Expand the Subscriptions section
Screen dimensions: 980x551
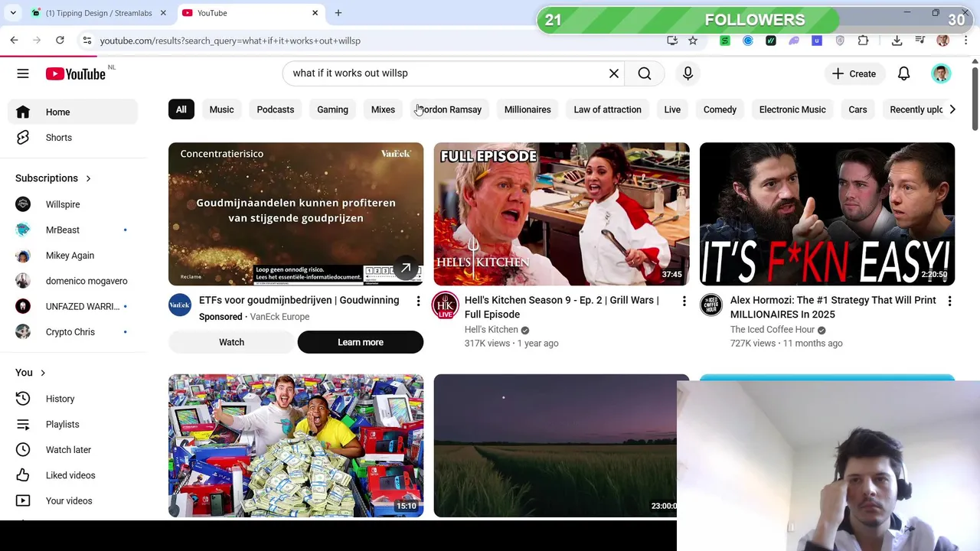(54, 178)
